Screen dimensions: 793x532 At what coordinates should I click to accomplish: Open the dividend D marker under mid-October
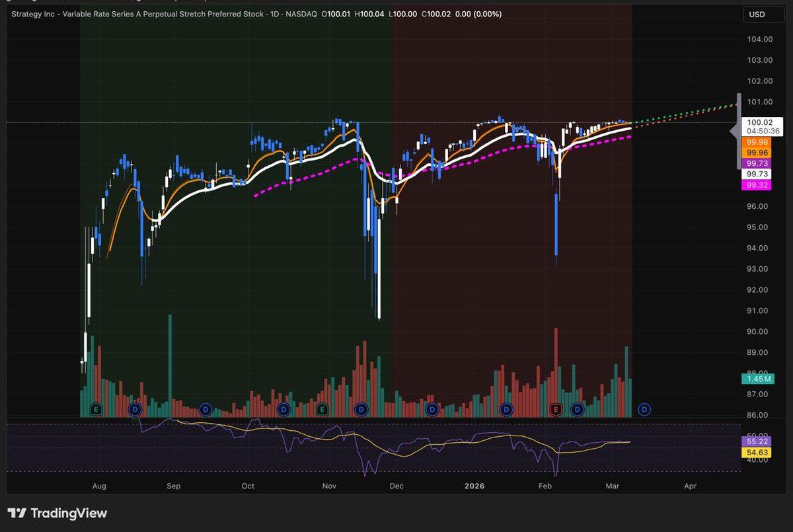pos(283,410)
